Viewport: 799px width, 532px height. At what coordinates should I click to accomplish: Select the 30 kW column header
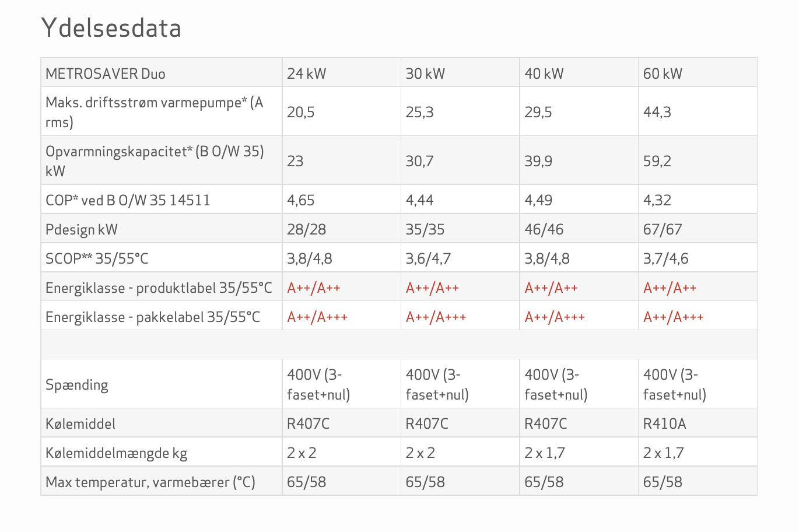pyautogui.click(x=425, y=73)
